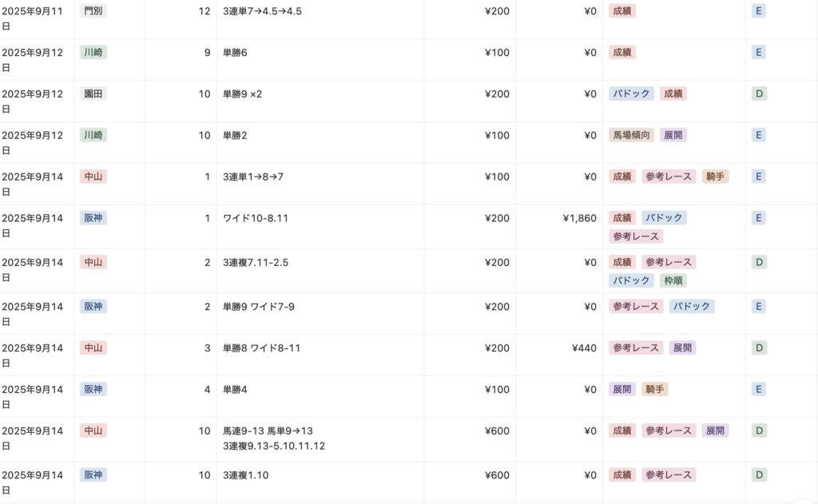Open the 3連単1→8→7 bet cell
Image resolution: width=818 pixels, height=504 pixels.
point(253,177)
